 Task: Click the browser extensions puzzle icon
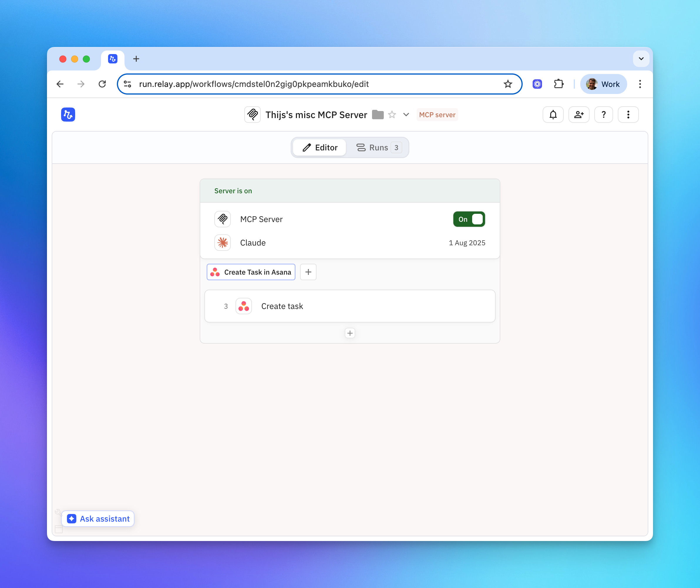[559, 84]
